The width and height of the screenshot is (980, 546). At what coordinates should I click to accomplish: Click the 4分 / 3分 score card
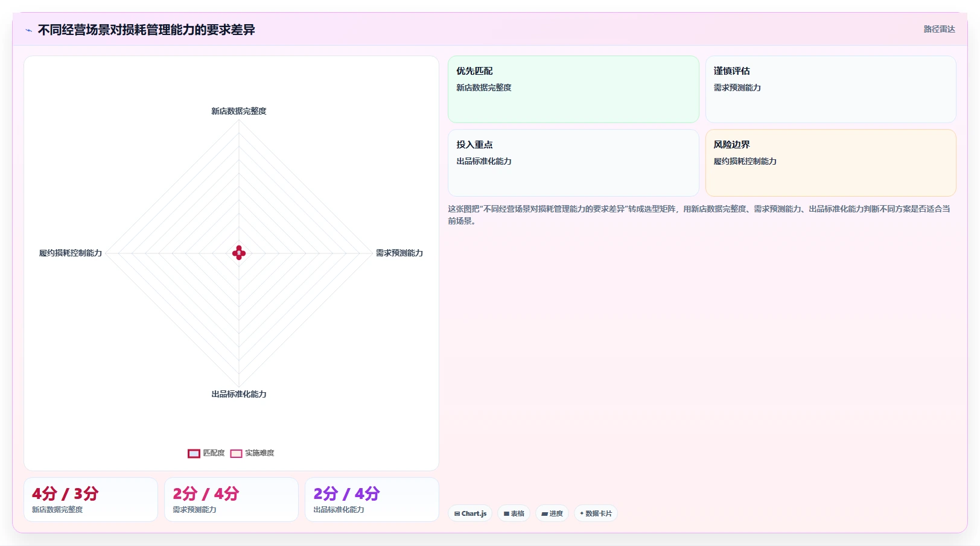click(91, 500)
